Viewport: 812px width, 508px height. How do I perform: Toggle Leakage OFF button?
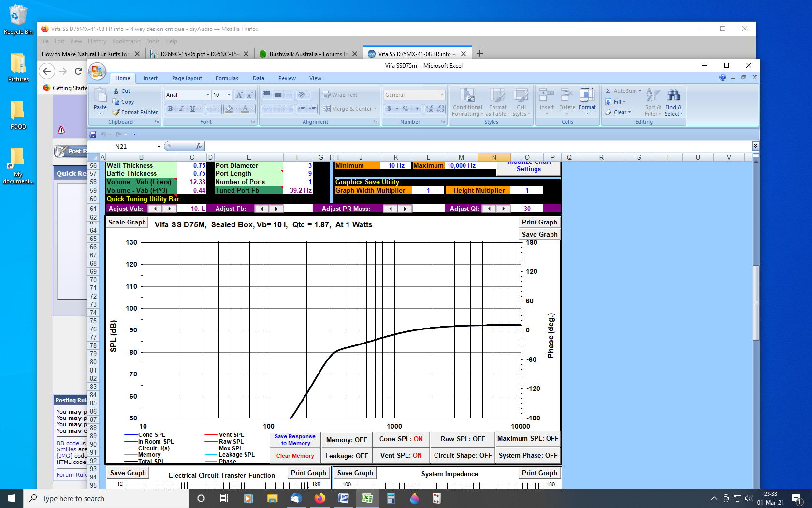(347, 456)
